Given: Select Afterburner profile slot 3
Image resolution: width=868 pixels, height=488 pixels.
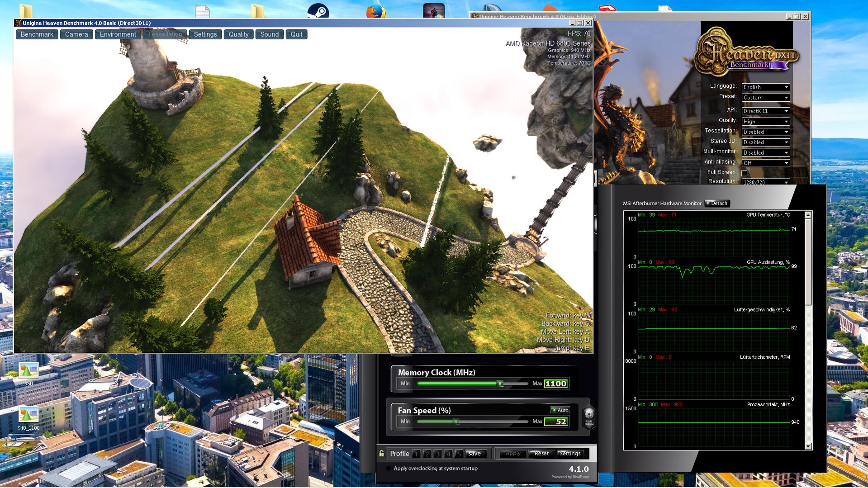Looking at the screenshot, I should coord(437,454).
